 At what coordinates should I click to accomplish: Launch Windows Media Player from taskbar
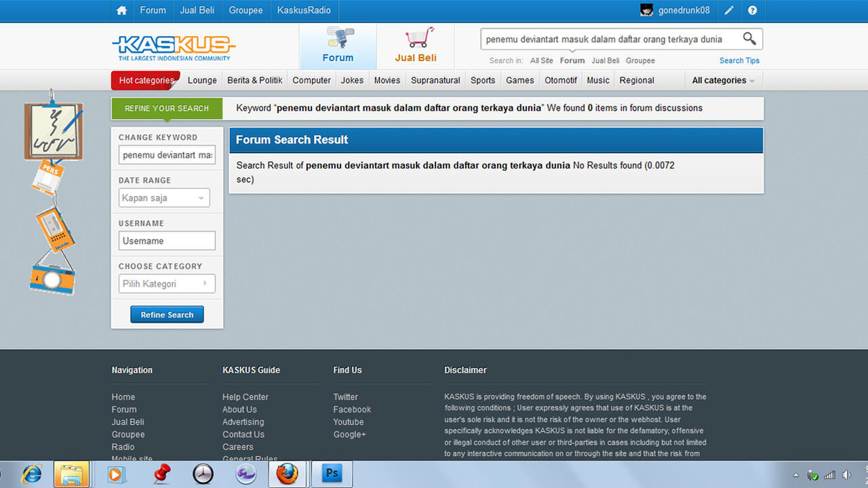(117, 474)
